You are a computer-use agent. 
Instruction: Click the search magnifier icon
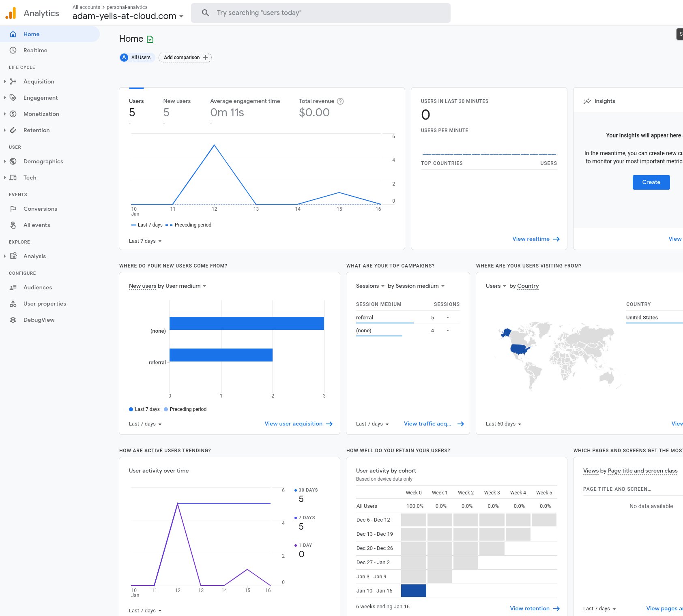(206, 13)
